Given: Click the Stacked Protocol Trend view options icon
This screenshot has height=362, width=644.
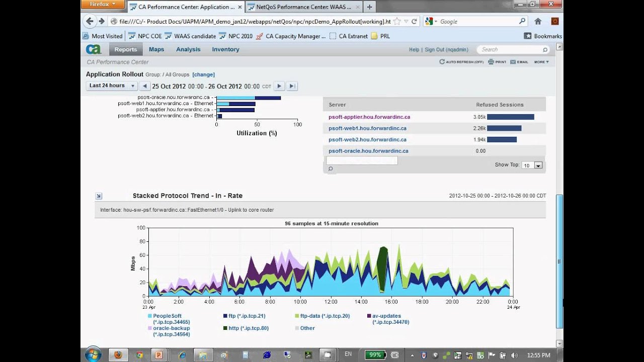Looking at the screenshot, I should 99,196.
